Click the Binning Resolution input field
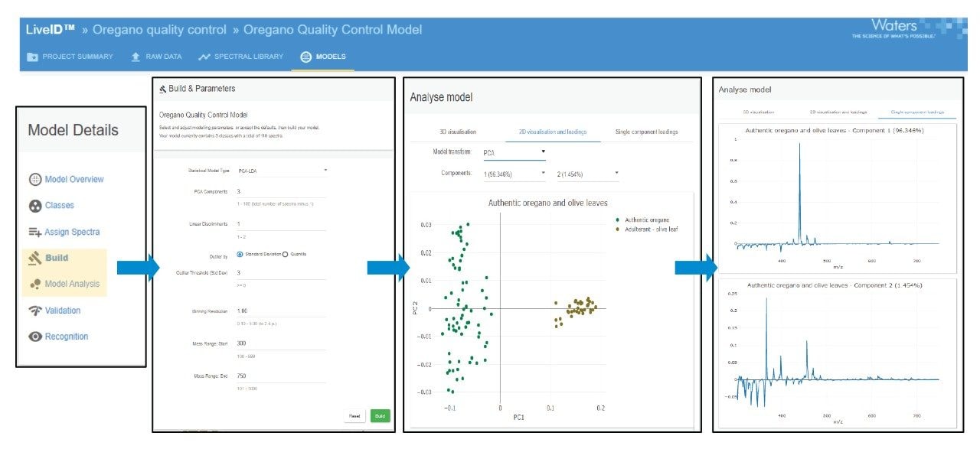This screenshot has height=449, width=980. [x=281, y=311]
